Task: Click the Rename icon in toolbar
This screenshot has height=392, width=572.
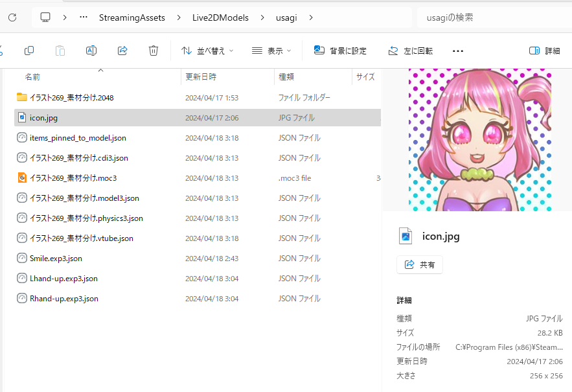Action: click(91, 51)
